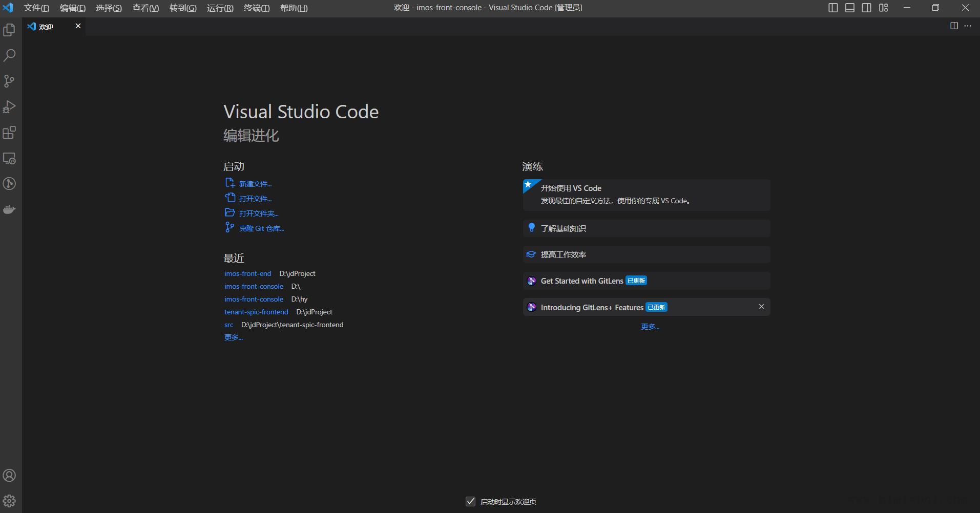This screenshot has height=513, width=980.
Task: Open the GitLens view in activity bar
Action: (9, 184)
